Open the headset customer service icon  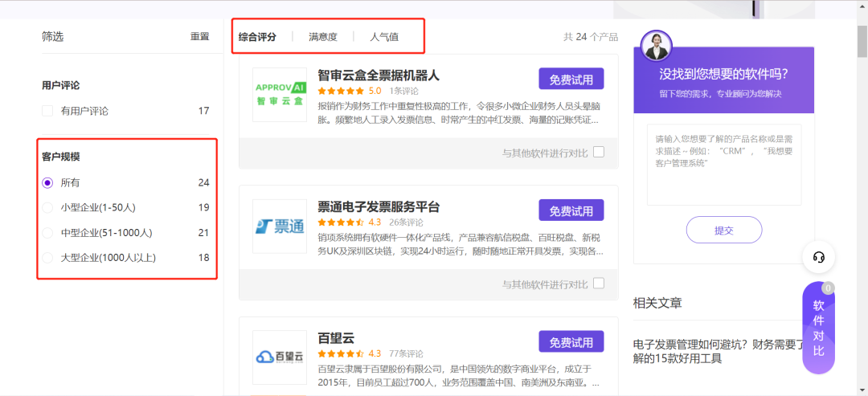tap(819, 257)
